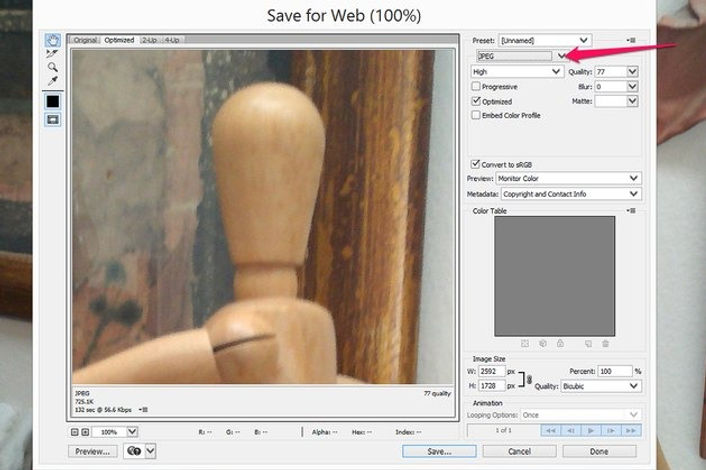706x470 pixels.
Task: Open the High compression quality dropdown
Action: (x=517, y=72)
